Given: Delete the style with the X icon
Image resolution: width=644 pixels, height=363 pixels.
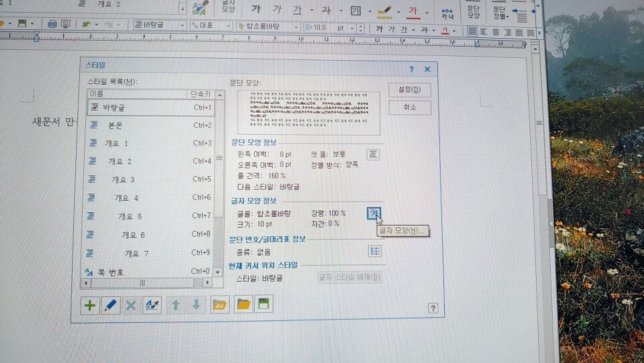Looking at the screenshot, I should pos(131,305).
